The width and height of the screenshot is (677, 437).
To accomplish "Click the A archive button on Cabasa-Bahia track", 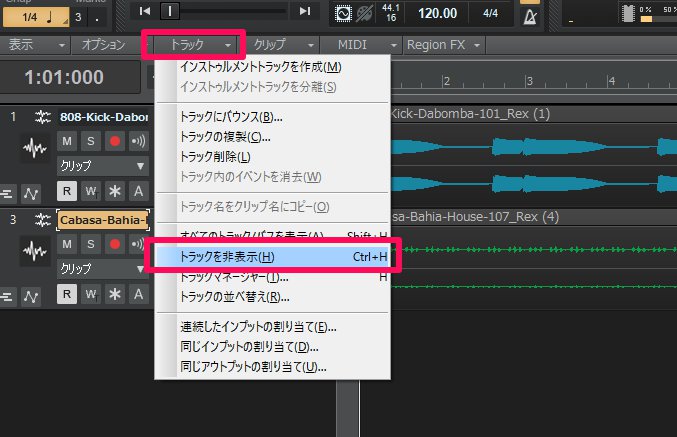I will [138, 294].
